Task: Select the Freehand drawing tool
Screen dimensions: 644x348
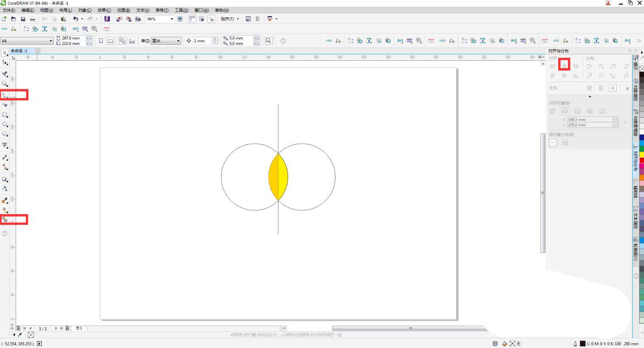Action: 5,95
